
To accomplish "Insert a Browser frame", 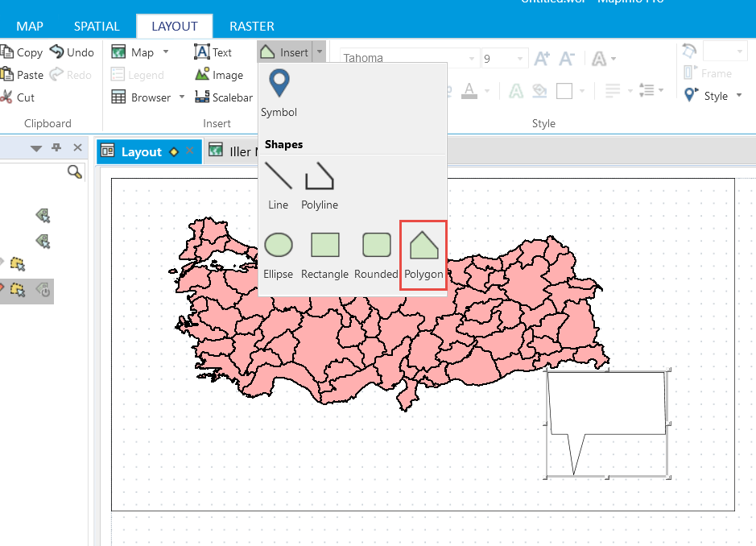I will click(141, 97).
